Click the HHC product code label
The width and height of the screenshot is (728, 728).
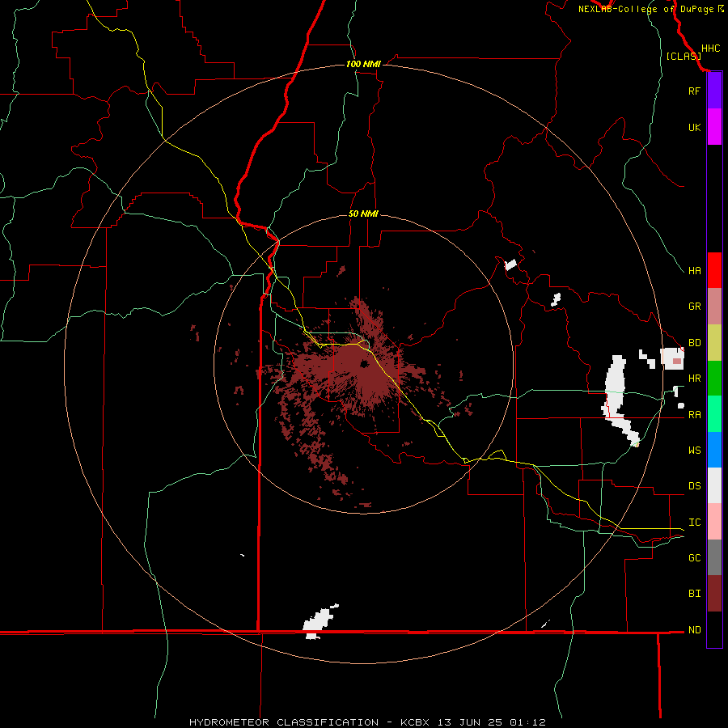click(x=710, y=49)
